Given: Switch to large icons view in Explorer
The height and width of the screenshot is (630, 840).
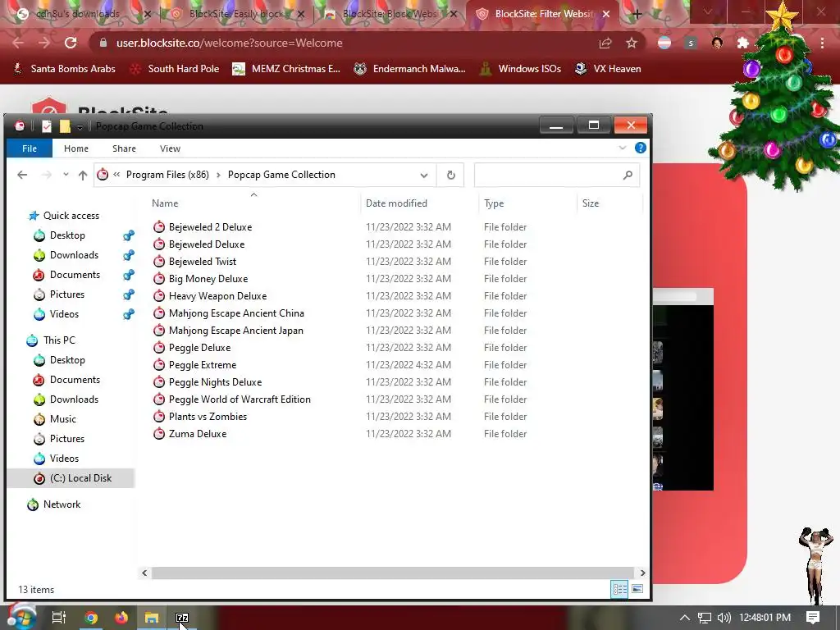Looking at the screenshot, I should (637, 589).
